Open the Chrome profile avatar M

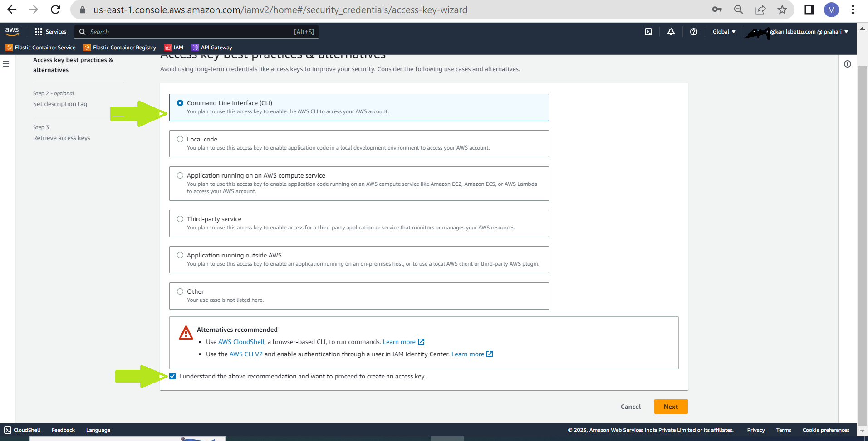[x=831, y=10]
